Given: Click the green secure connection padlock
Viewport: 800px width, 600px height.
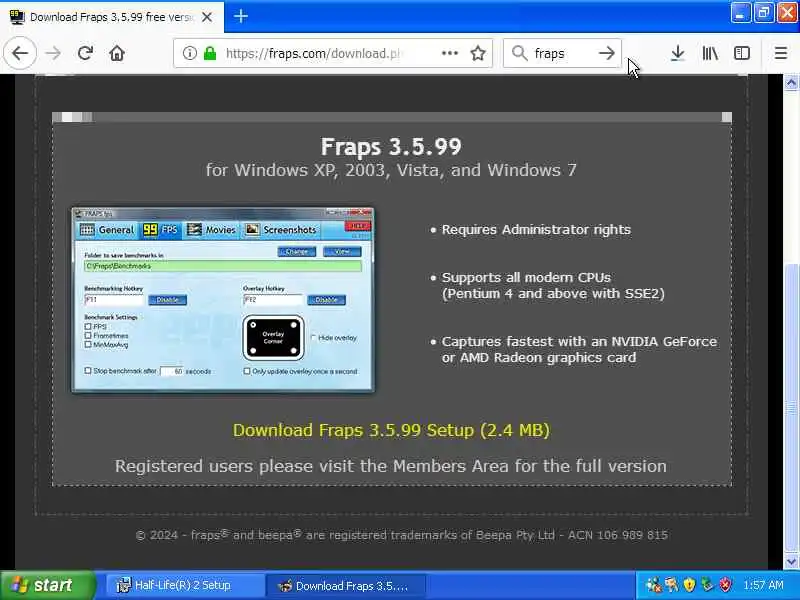Looking at the screenshot, I should coord(210,53).
